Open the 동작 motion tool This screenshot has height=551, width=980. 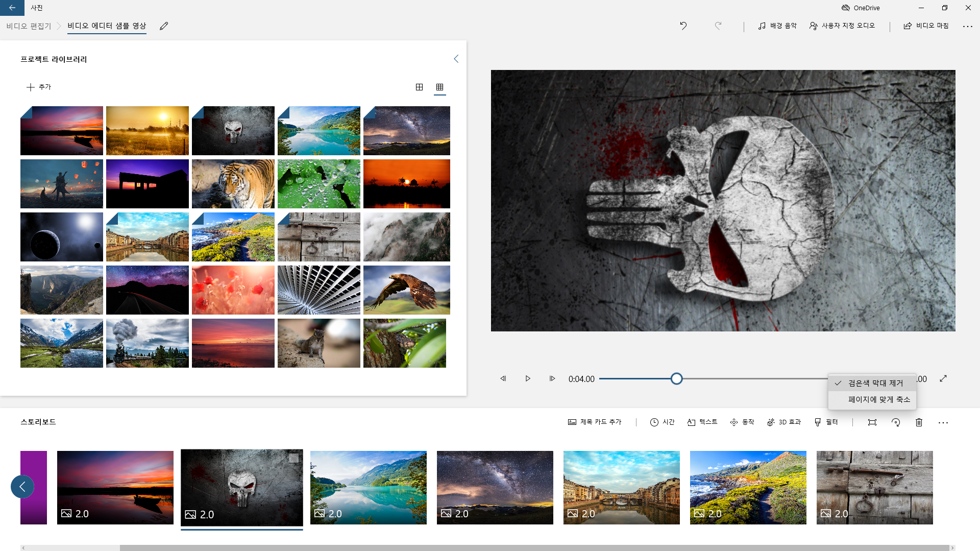pyautogui.click(x=742, y=422)
